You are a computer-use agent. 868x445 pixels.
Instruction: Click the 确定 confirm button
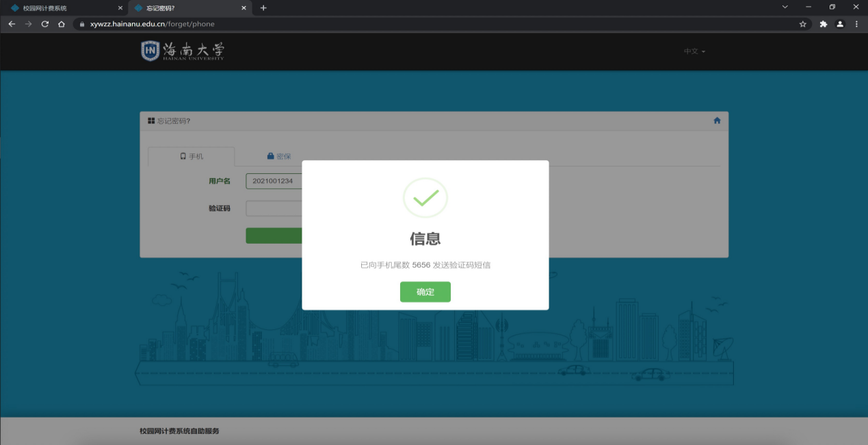click(425, 292)
